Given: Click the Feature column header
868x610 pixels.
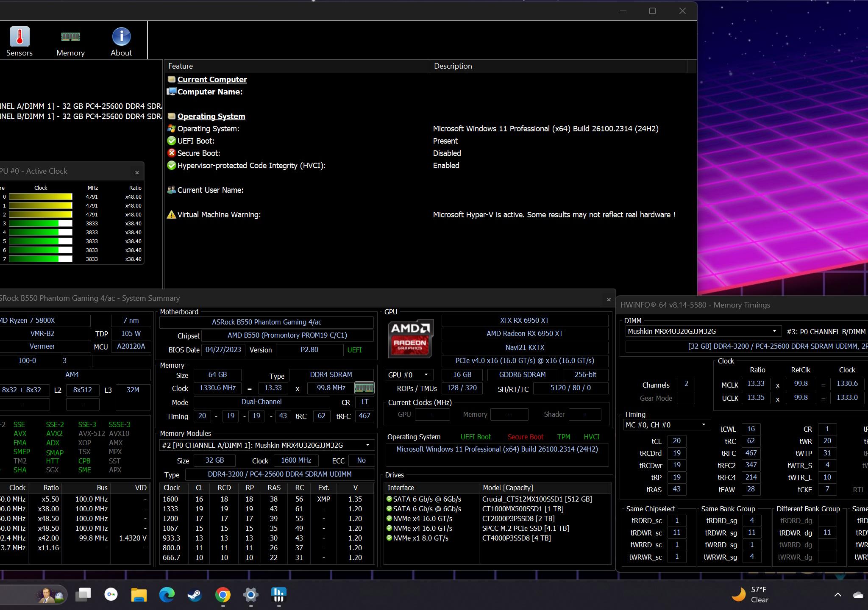Looking at the screenshot, I should click(x=297, y=66).
